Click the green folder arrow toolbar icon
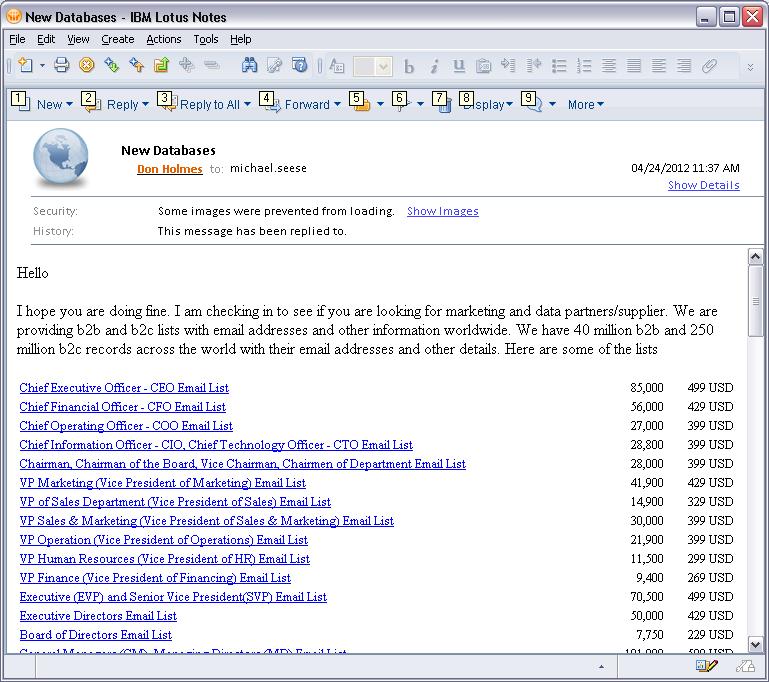 (161, 65)
